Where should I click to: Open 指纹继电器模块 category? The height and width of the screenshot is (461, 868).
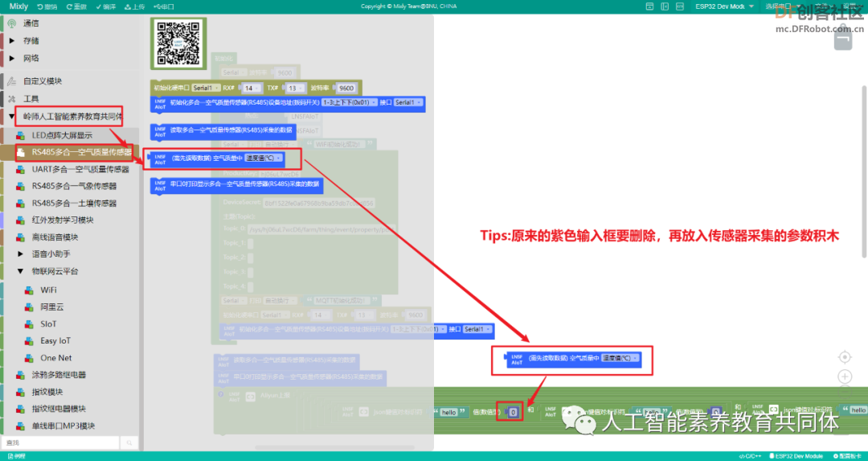[59, 409]
